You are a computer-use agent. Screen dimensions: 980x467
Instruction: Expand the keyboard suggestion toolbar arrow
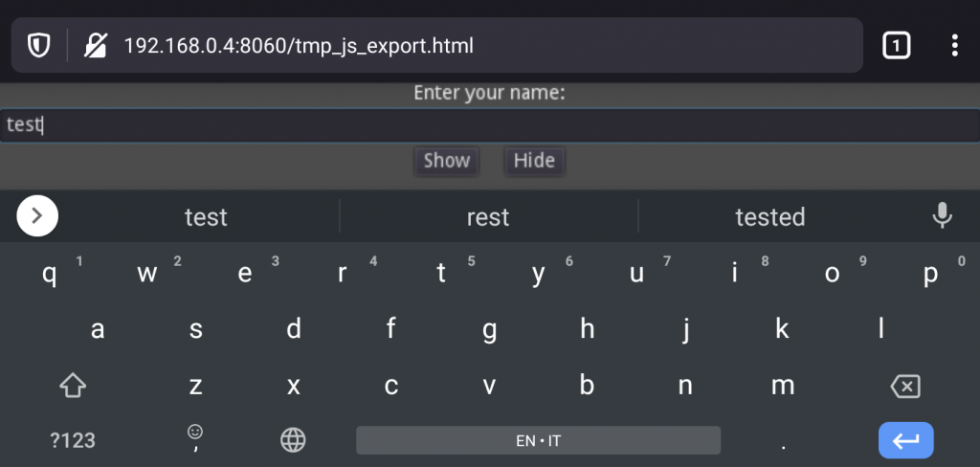click(37, 216)
